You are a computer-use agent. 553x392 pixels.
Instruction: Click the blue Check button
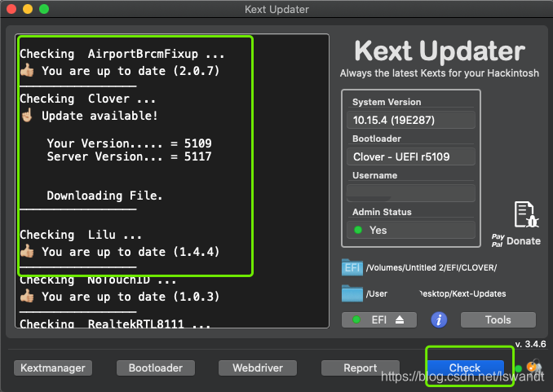[465, 368]
